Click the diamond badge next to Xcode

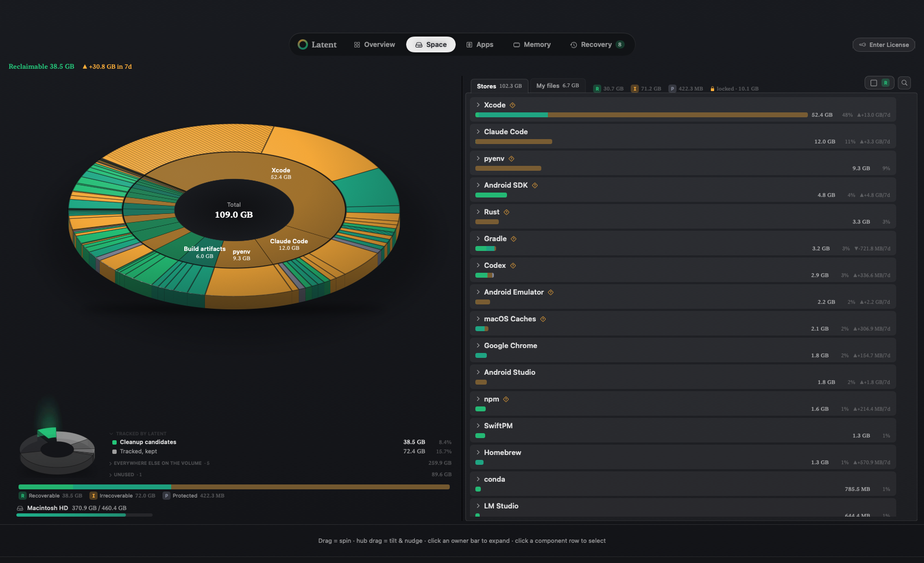click(x=512, y=105)
